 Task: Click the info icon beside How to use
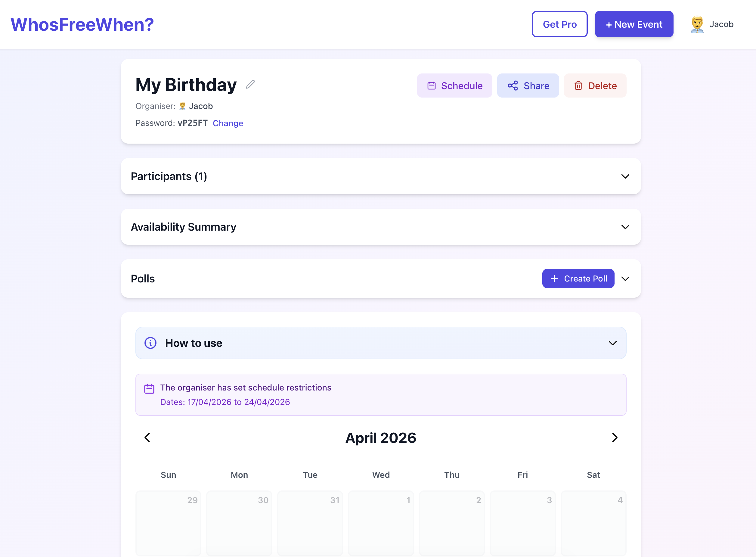click(150, 343)
